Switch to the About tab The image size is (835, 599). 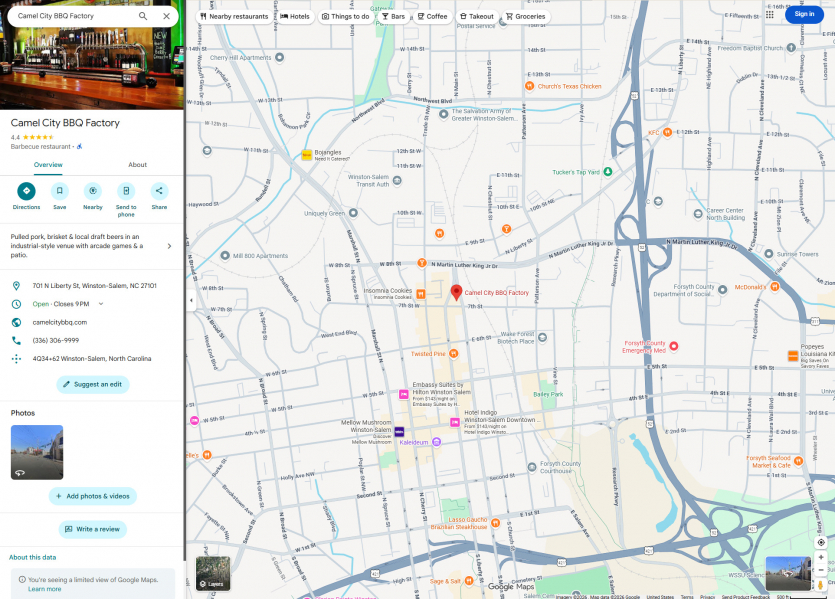click(137, 165)
